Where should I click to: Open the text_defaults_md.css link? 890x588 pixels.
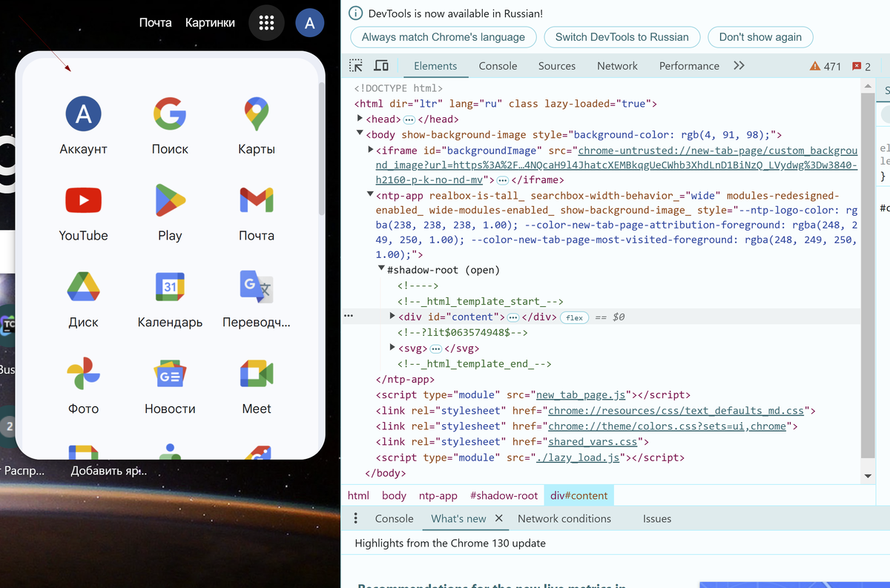pyautogui.click(x=676, y=411)
